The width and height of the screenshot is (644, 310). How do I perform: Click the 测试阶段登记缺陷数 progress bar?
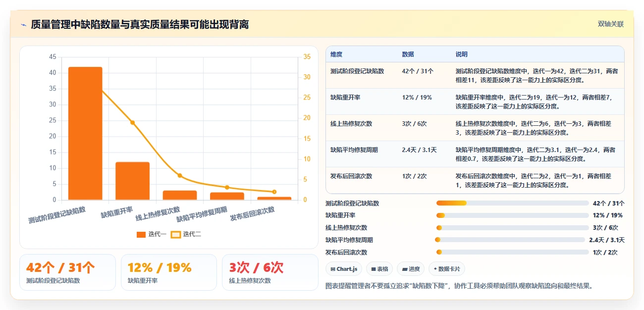click(x=512, y=203)
